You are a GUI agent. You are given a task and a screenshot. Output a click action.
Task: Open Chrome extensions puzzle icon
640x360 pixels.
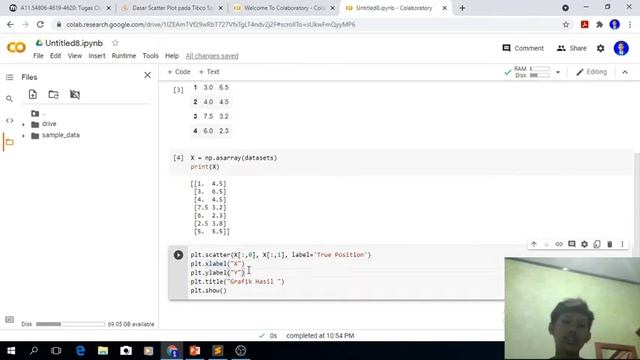click(x=599, y=24)
